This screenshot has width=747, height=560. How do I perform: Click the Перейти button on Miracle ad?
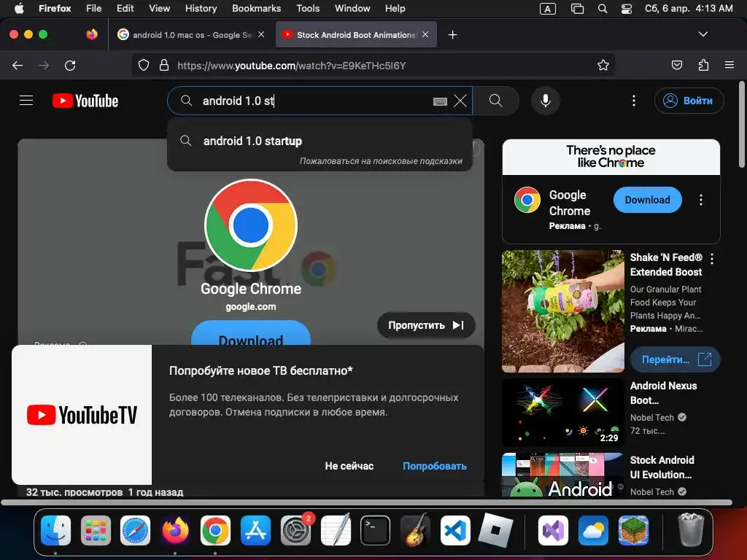[675, 359]
